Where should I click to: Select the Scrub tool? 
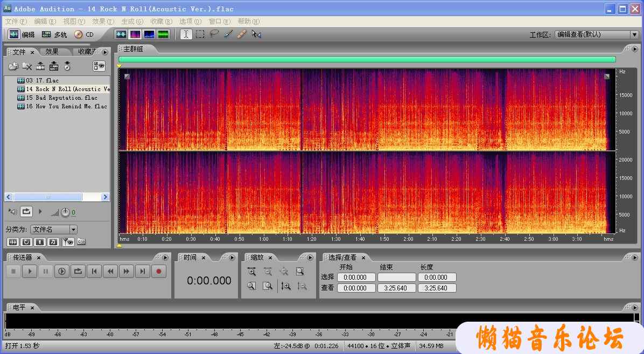click(x=256, y=34)
